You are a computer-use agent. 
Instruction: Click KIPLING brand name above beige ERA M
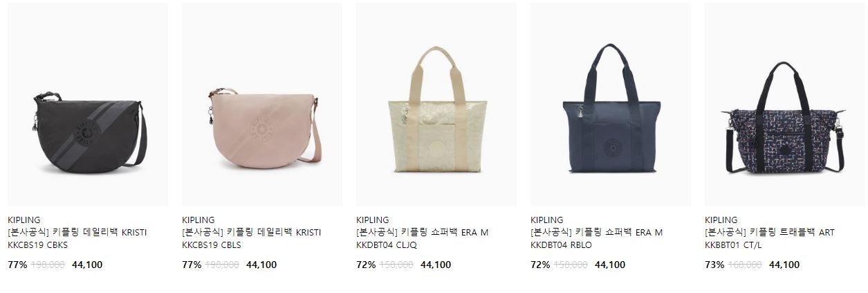click(x=373, y=220)
